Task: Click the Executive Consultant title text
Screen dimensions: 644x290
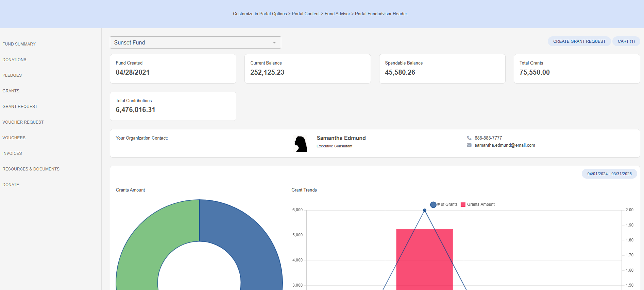Action: 334,146
